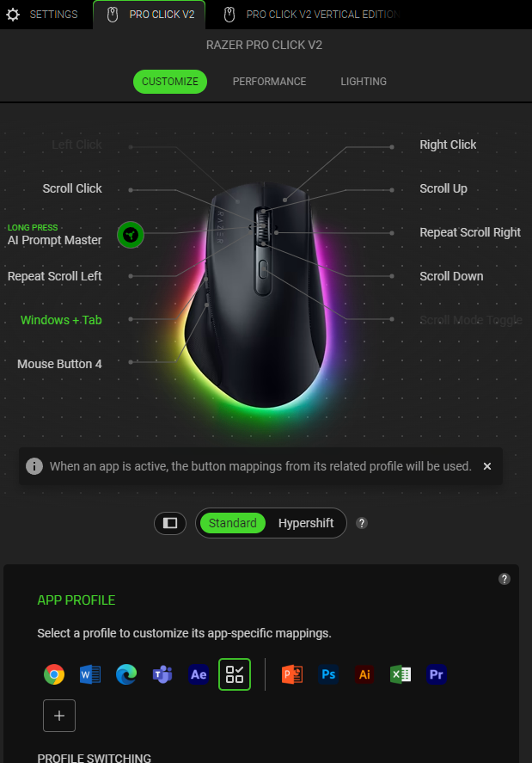This screenshot has width=532, height=763.
Task: Switch mapping mode to Hypershift
Action: [306, 523]
